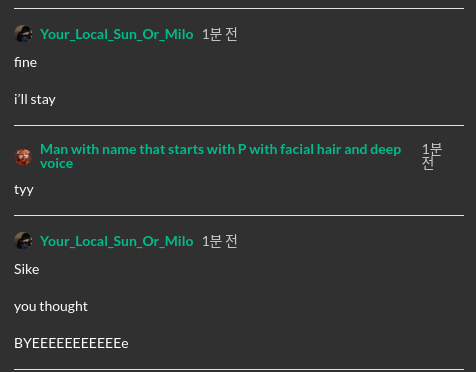Click the divider line below 'BYEEEEEEEEEEe'
476x372 pixels.
click(239, 369)
